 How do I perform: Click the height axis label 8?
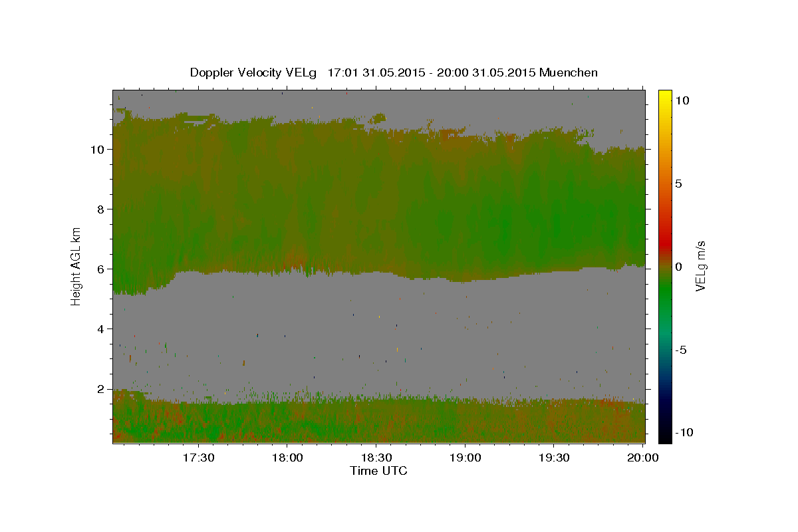click(x=102, y=209)
